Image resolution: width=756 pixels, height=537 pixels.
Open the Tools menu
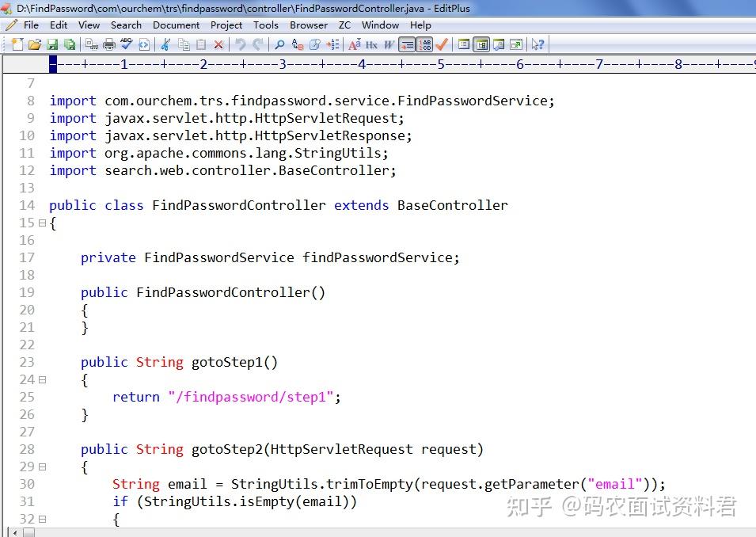click(266, 25)
